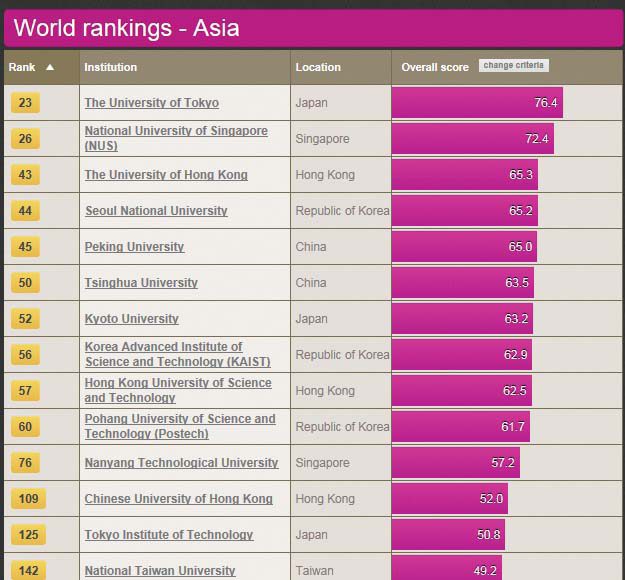Sort by Institution column header

point(111,67)
